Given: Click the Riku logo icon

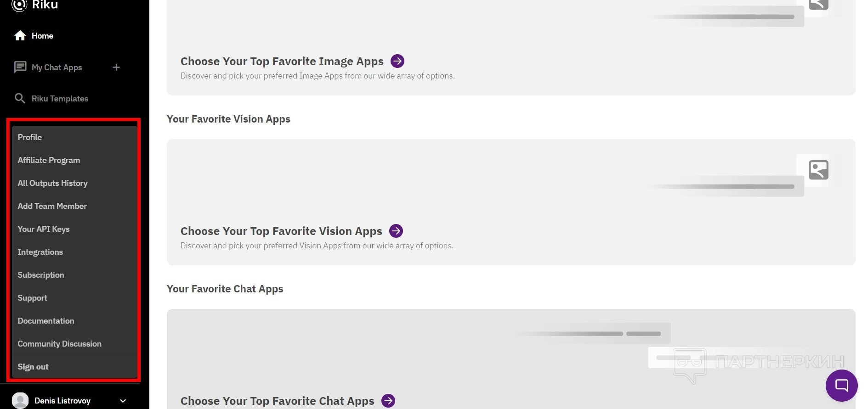Looking at the screenshot, I should 19,5.
